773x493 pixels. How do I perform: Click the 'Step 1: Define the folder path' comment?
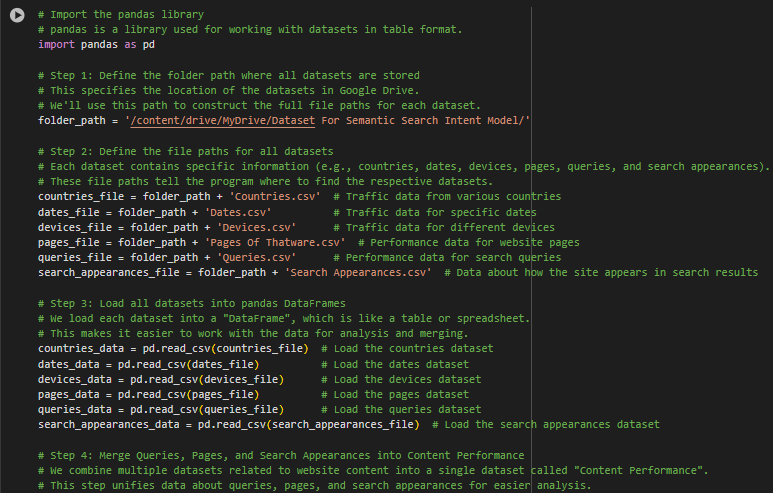pos(229,75)
